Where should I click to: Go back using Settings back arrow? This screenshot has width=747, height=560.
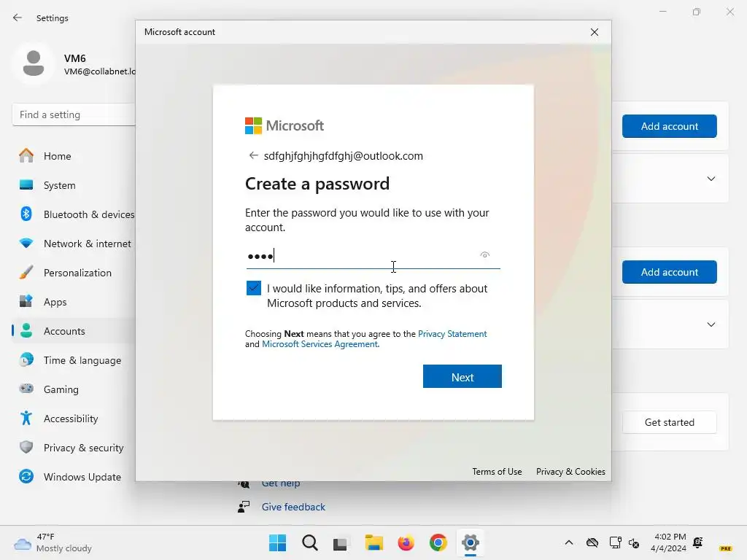tap(18, 17)
